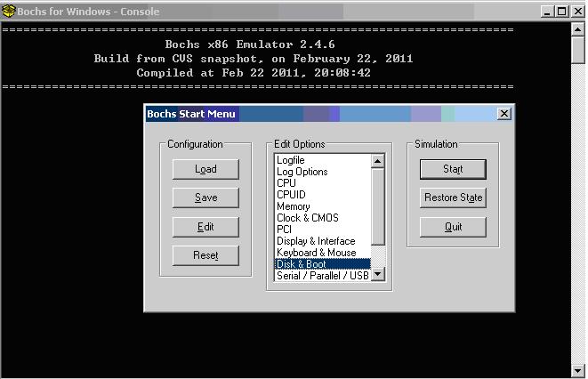
Task: Open the Edit configuration button
Action: tap(205, 227)
